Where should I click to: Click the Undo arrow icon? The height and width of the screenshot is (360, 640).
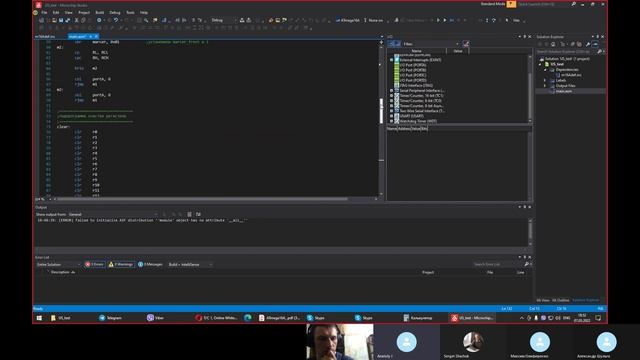click(x=116, y=20)
